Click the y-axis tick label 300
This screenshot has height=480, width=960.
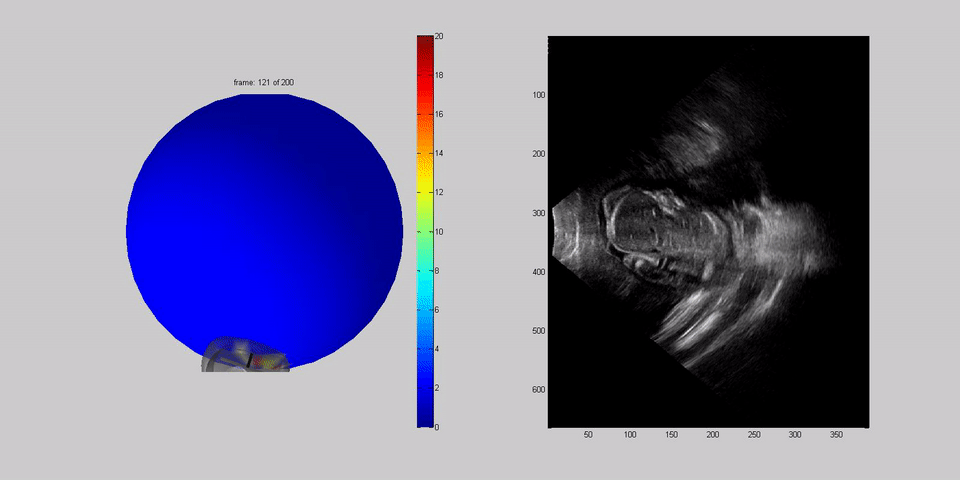point(538,213)
